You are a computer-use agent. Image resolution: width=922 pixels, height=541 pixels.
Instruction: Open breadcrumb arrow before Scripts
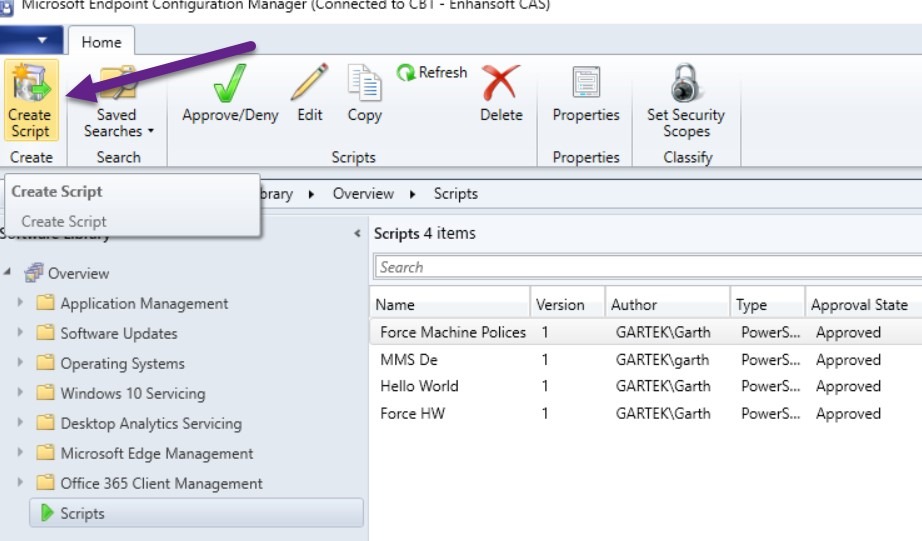413,194
